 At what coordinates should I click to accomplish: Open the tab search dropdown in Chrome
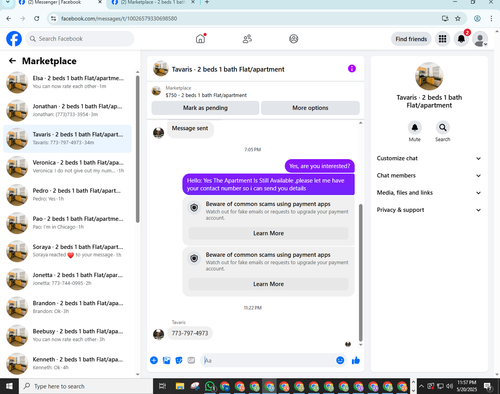8,2
